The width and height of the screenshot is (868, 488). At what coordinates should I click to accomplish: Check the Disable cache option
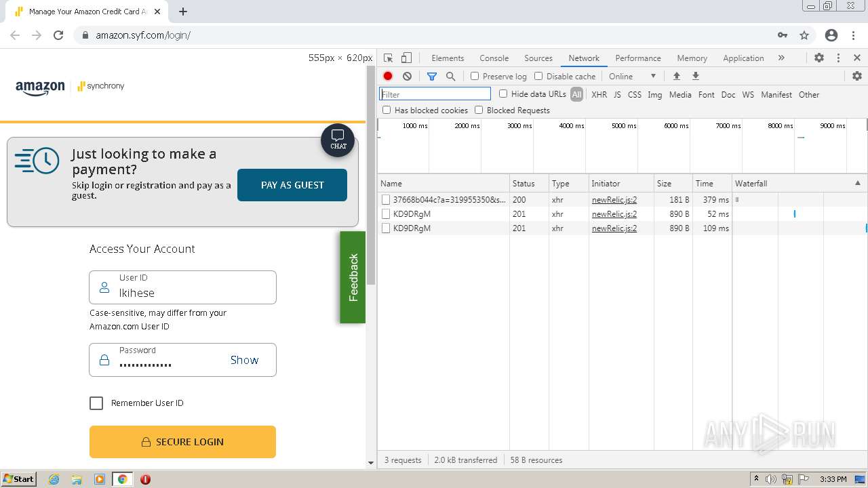pos(538,77)
